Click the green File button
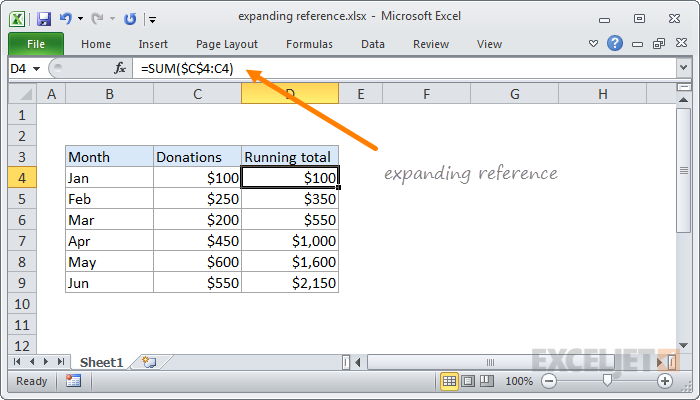Image resolution: width=700 pixels, height=400 pixels. point(36,44)
